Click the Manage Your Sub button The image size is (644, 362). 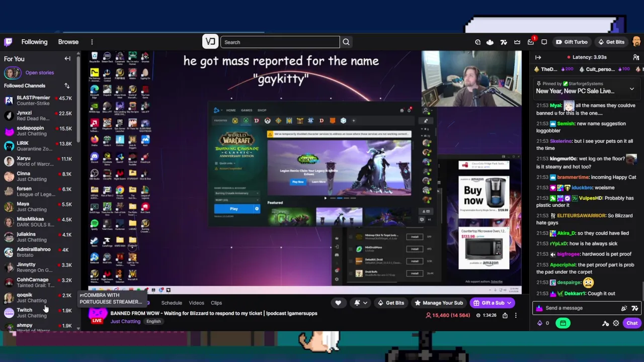pyautogui.click(x=438, y=303)
